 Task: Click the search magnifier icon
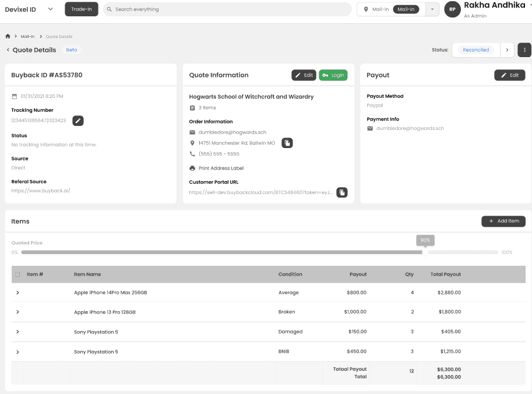pyautogui.click(x=109, y=9)
